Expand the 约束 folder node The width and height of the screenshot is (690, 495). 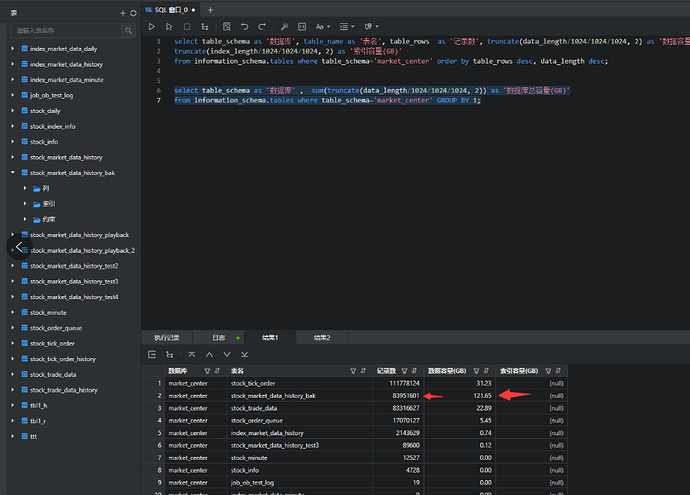pyautogui.click(x=25, y=219)
